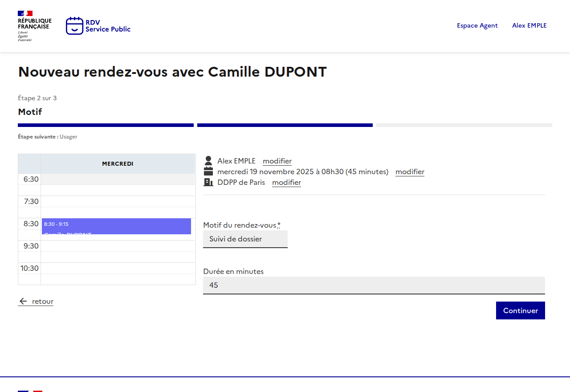
Task: Open the Espace Agent menu item
Action: [x=477, y=25]
